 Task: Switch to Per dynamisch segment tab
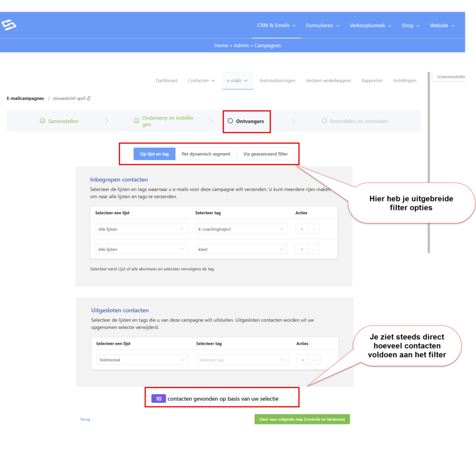pyautogui.click(x=206, y=154)
